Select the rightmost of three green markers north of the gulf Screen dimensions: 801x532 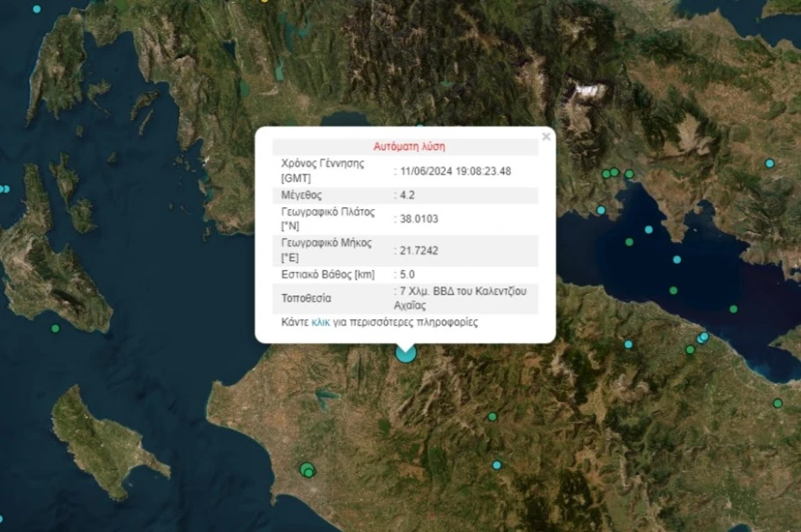[628, 174]
